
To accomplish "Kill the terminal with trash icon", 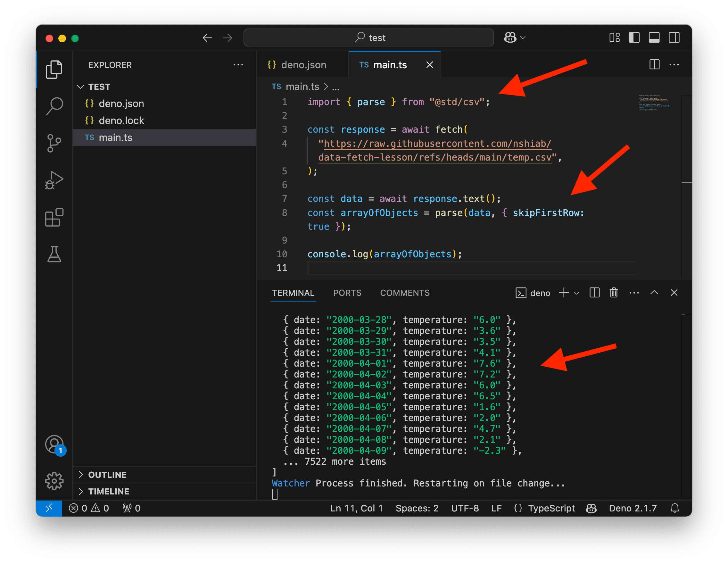I will pyautogui.click(x=614, y=293).
